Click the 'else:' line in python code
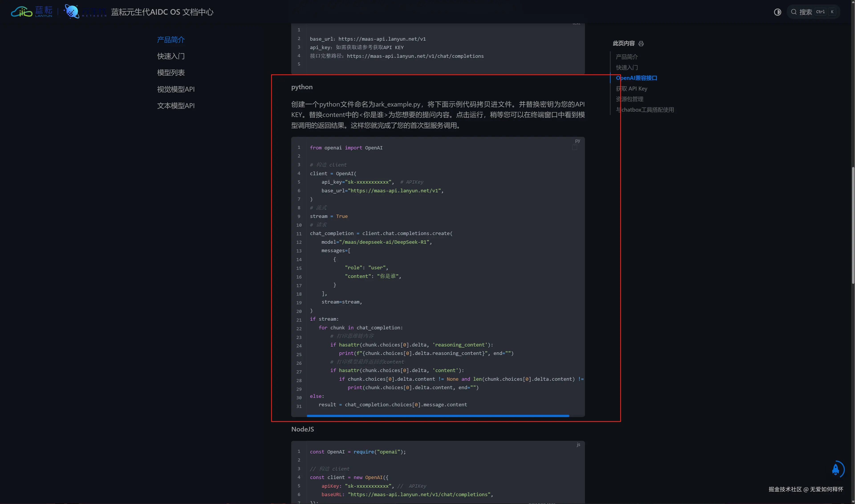 point(317,396)
